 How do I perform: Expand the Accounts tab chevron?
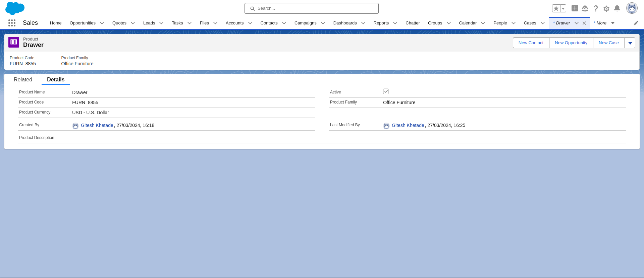pyautogui.click(x=250, y=23)
